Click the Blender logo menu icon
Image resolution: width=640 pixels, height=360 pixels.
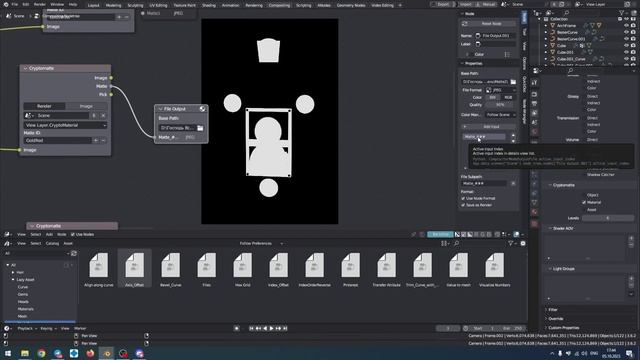(6, 4)
